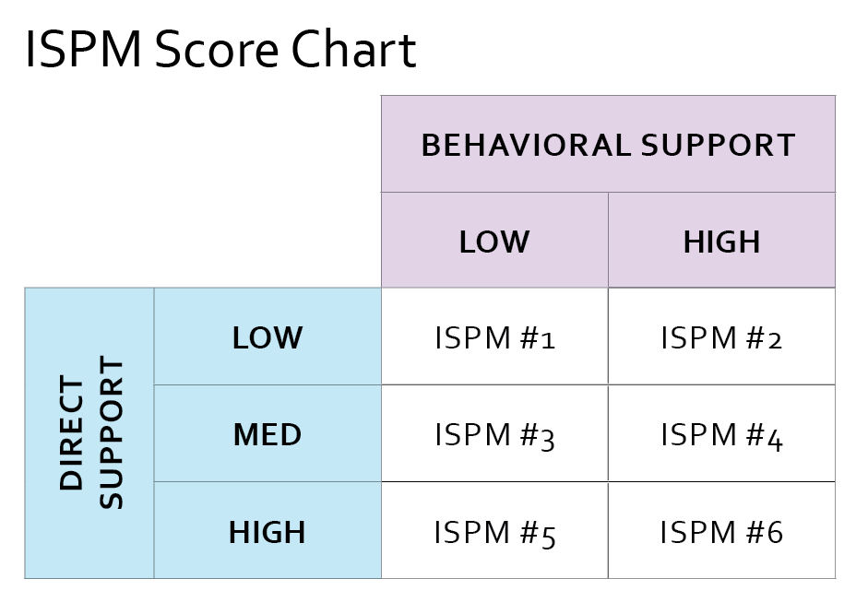Select the BEHAVIORAL SUPPORT header cell
This screenshot has width=868, height=614.
pos(608,145)
